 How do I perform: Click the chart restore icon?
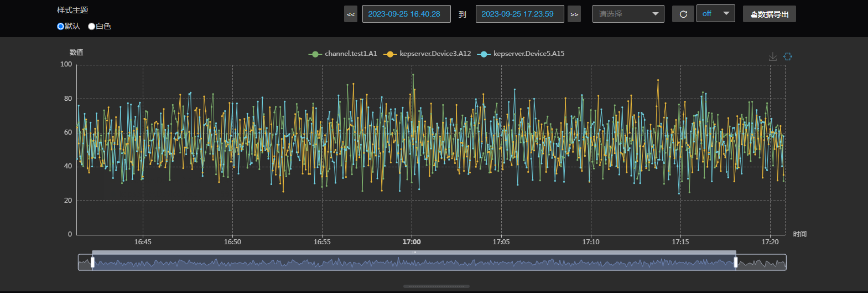(788, 56)
